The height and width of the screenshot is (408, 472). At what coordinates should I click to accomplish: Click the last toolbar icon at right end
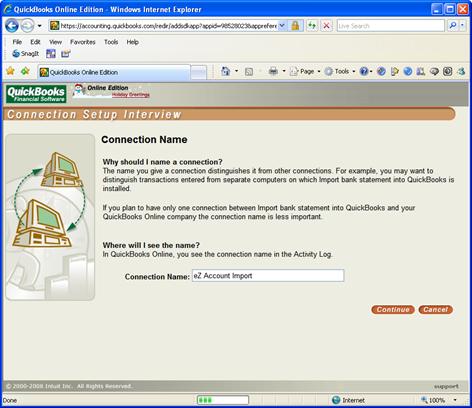click(x=461, y=71)
